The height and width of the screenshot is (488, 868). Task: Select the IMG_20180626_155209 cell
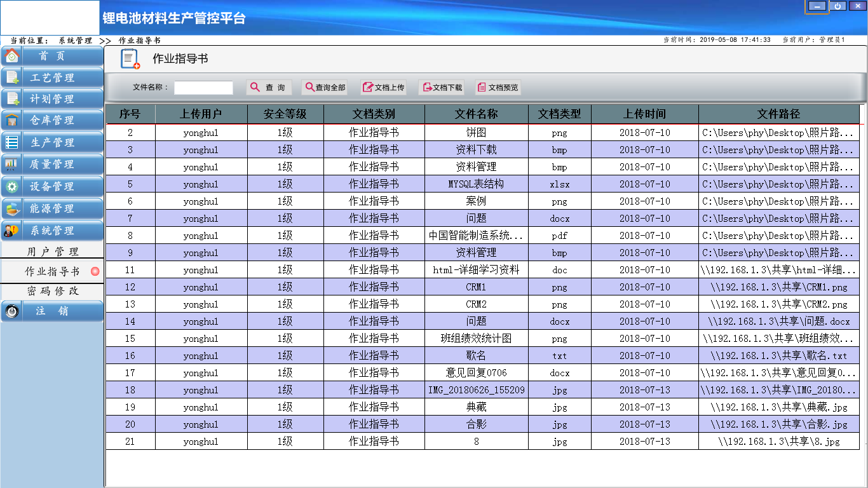477,390
